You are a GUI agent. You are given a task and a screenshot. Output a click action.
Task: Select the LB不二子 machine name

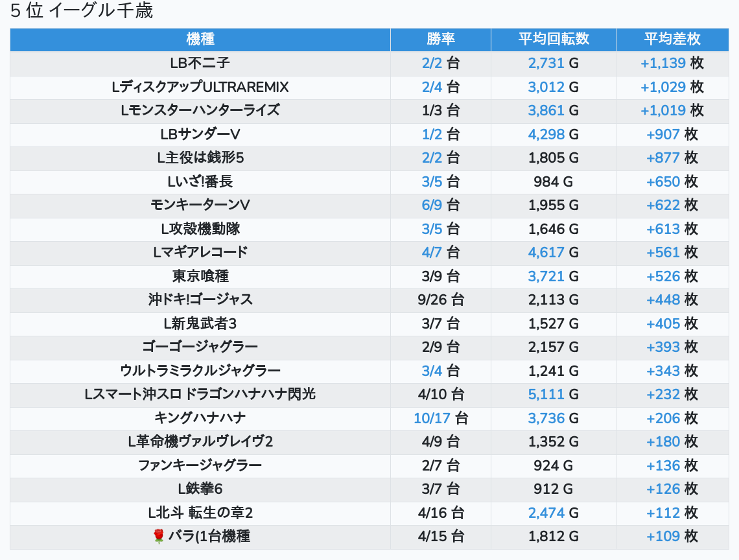pos(200,64)
